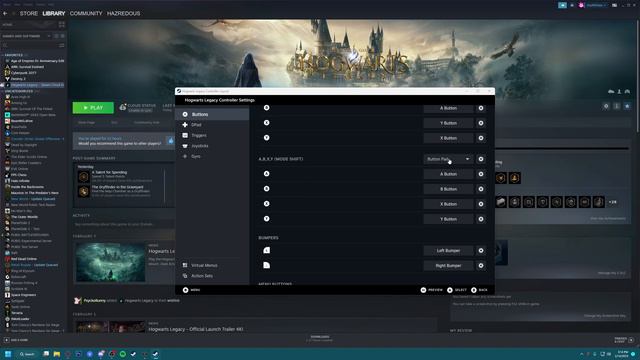Open gear settings for Left Bumper

tap(481, 251)
